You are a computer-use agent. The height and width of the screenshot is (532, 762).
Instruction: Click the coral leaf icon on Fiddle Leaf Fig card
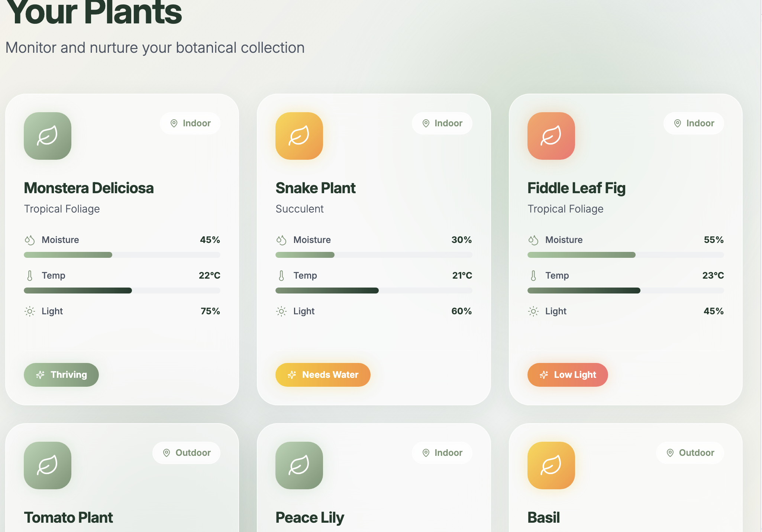551,136
